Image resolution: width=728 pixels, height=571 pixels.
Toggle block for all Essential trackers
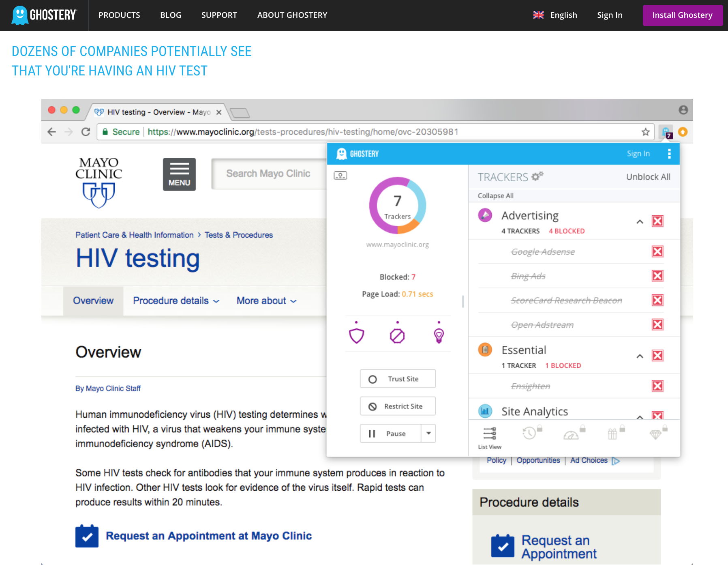657,356
